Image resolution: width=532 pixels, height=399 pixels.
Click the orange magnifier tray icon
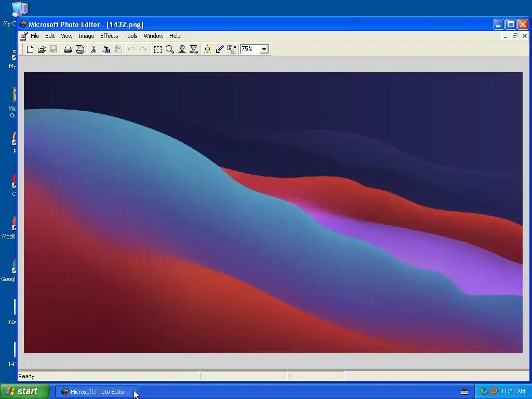click(x=494, y=391)
